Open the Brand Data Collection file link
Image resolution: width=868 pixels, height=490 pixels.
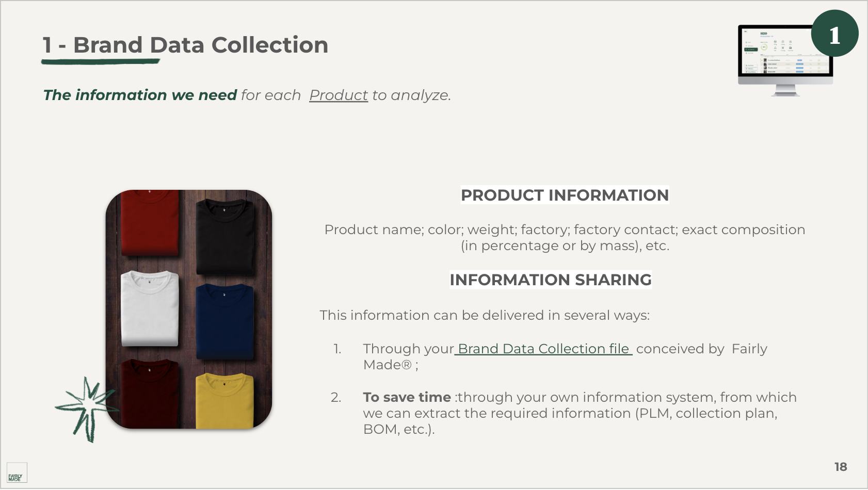(543, 349)
